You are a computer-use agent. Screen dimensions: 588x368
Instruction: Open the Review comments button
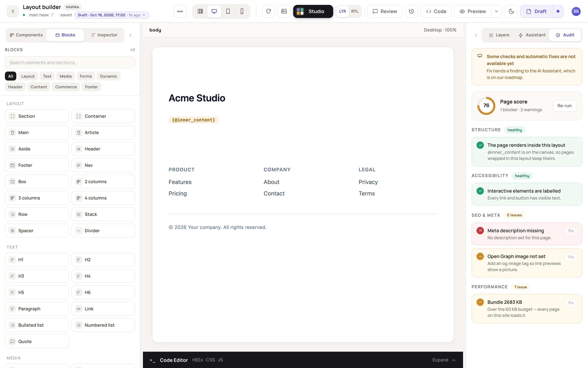point(385,11)
